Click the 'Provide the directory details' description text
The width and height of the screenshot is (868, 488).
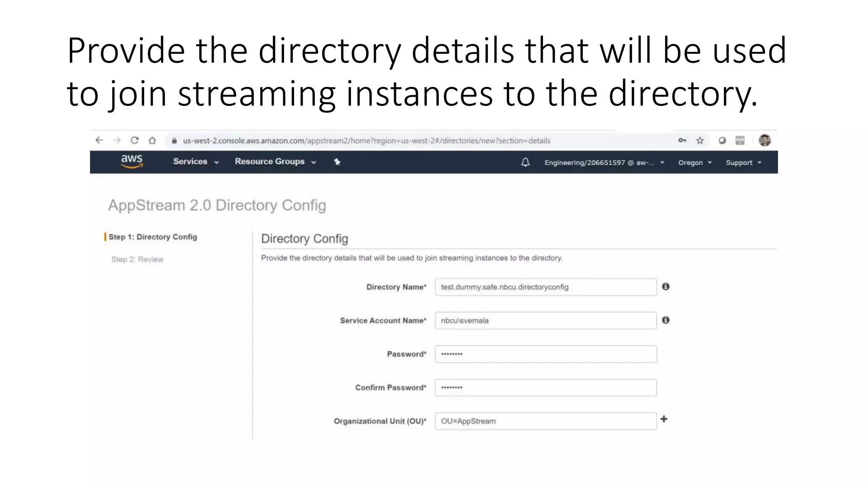412,258
